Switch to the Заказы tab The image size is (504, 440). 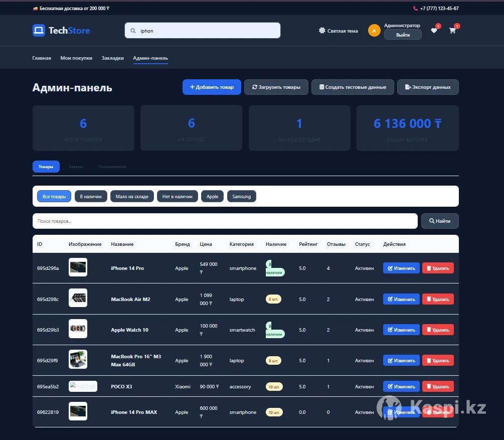click(x=76, y=167)
